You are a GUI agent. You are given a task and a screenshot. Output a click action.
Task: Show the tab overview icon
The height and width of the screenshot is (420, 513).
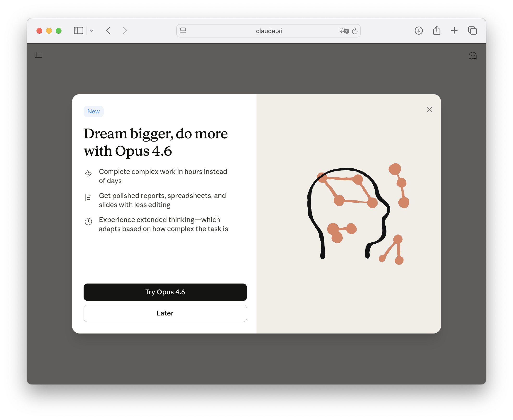coord(472,31)
